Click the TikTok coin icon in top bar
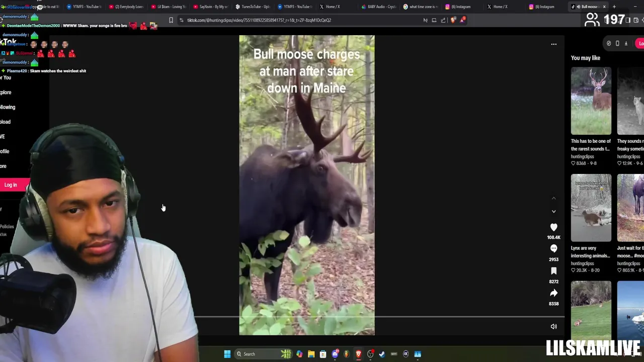This screenshot has height=362, width=644. pos(609,43)
